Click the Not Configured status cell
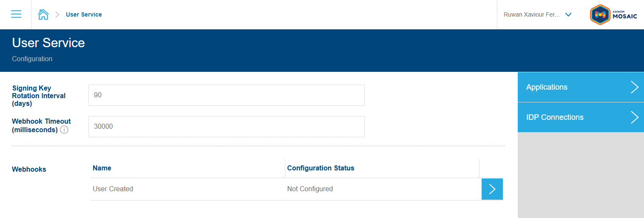Image resolution: width=644 pixels, height=218 pixels. click(310, 189)
